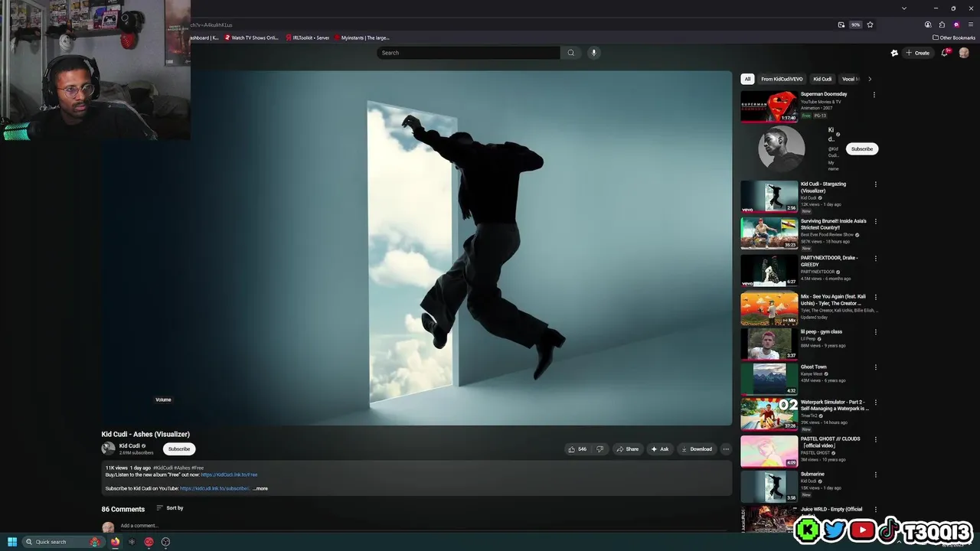Open options for Surviving Brunei video
Viewport: 980px width, 551px height.
pos(875,222)
